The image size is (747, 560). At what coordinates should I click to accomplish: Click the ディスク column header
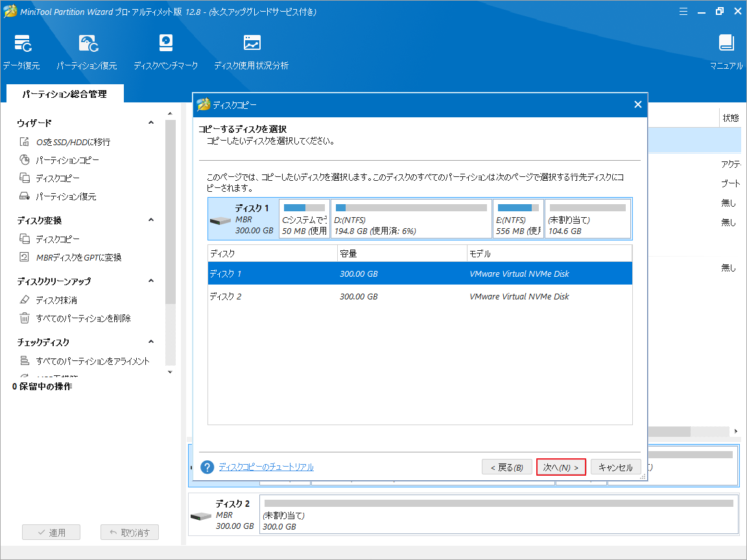coord(272,254)
